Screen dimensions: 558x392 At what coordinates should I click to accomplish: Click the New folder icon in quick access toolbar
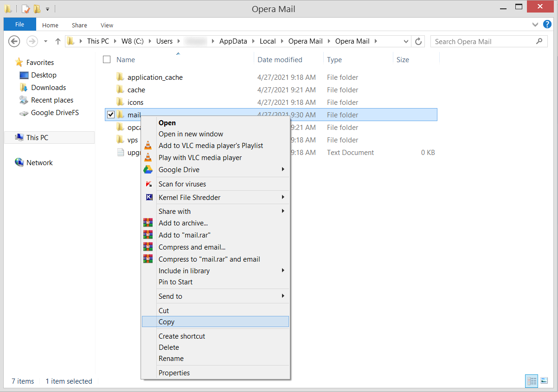tap(37, 9)
